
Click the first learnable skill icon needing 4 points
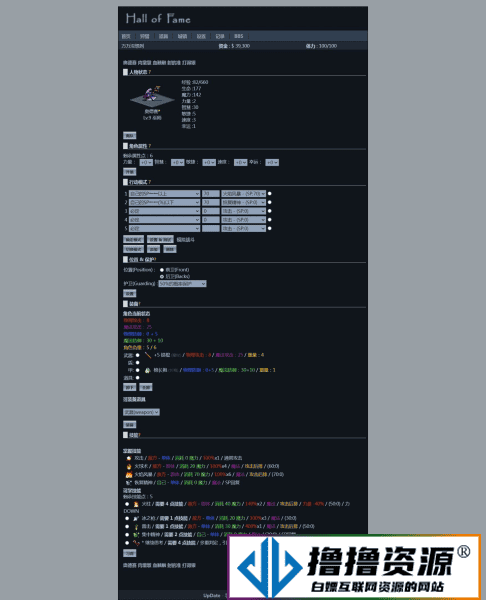[x=136, y=504]
